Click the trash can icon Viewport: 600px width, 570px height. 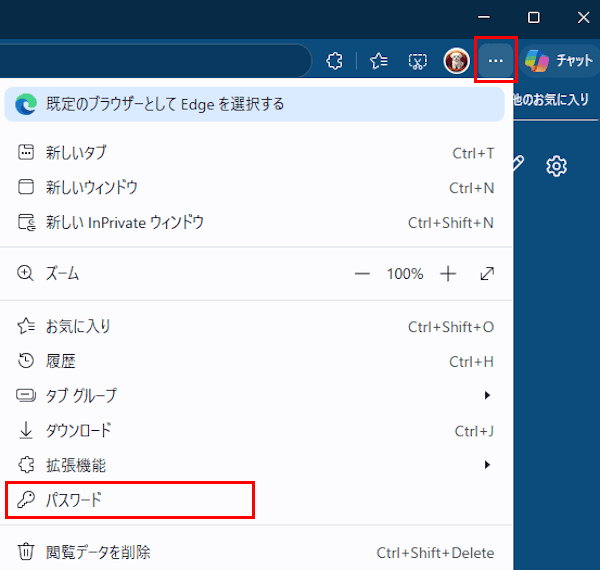click(26, 552)
